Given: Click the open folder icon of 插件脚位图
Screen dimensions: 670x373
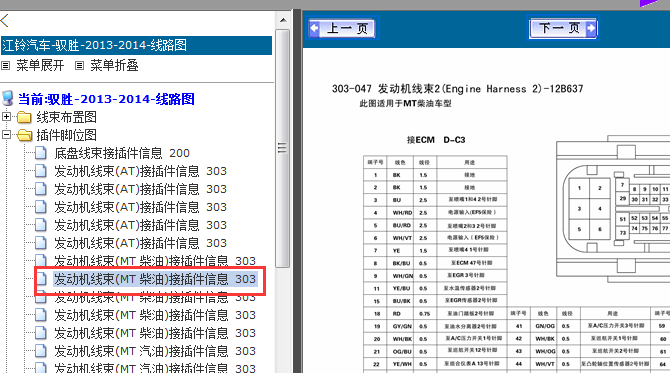Looking at the screenshot, I should coord(24,135).
